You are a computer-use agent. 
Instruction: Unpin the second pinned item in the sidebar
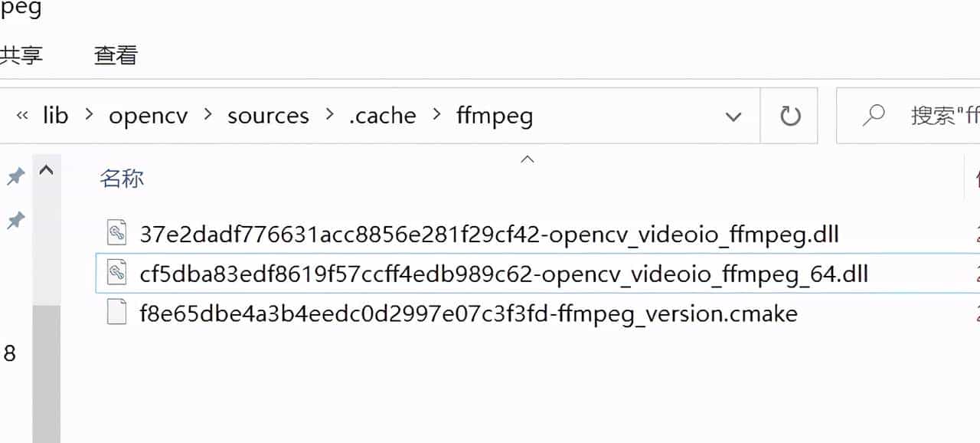tap(15, 220)
